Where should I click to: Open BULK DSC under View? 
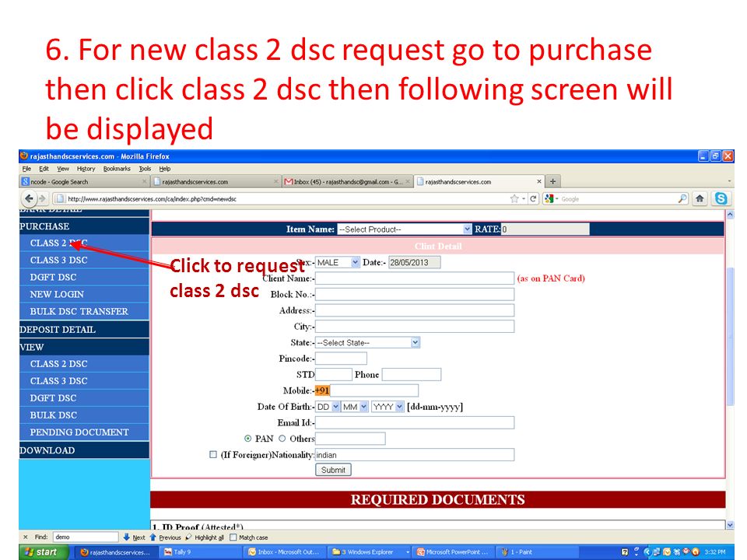click(54, 415)
